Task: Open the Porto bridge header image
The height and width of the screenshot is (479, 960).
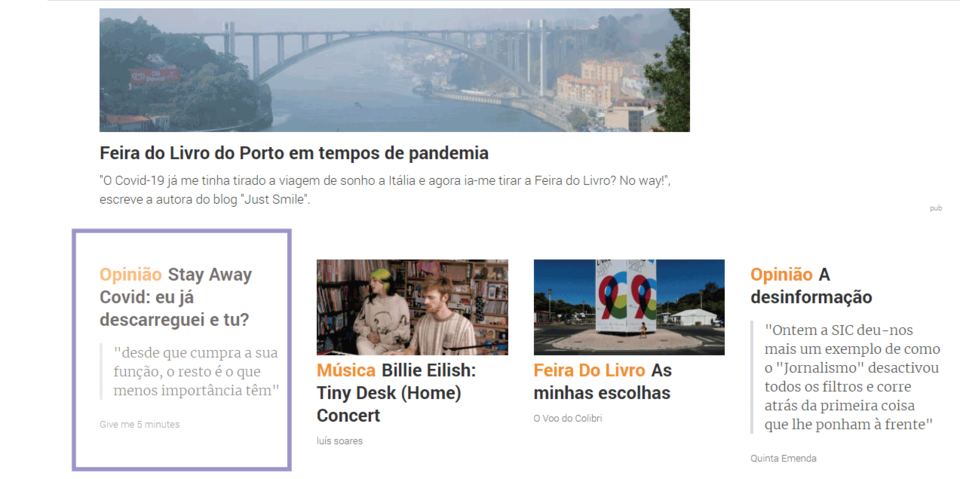Action: (394, 70)
